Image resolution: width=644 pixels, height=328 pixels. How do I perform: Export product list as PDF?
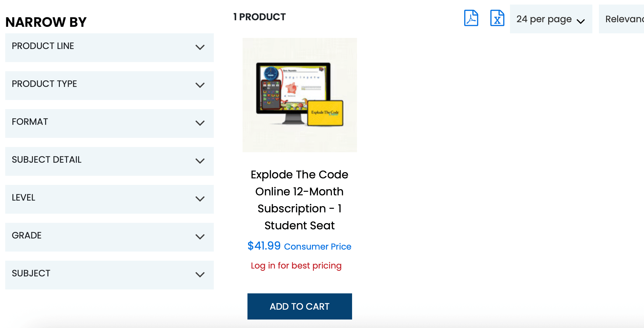point(471,19)
